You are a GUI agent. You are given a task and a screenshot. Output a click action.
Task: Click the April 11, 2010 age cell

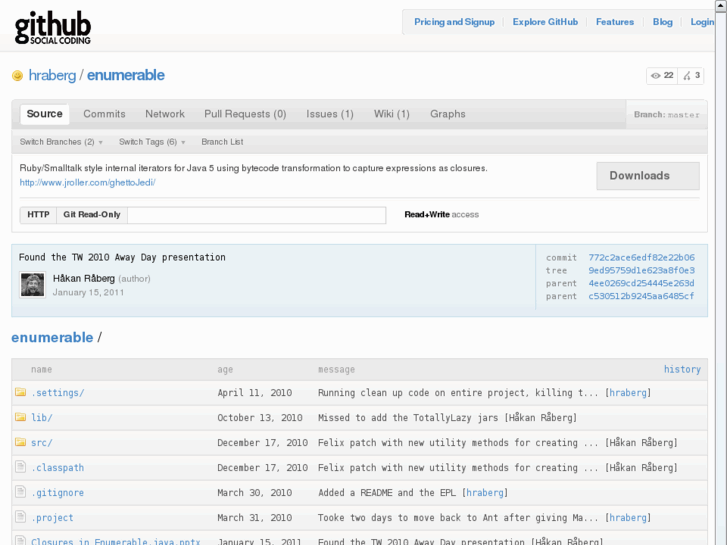coord(255,393)
